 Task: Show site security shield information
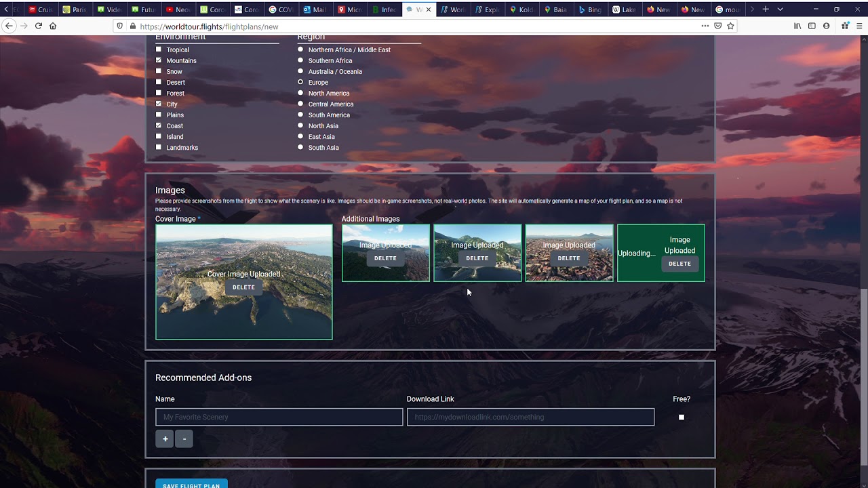pos(120,26)
